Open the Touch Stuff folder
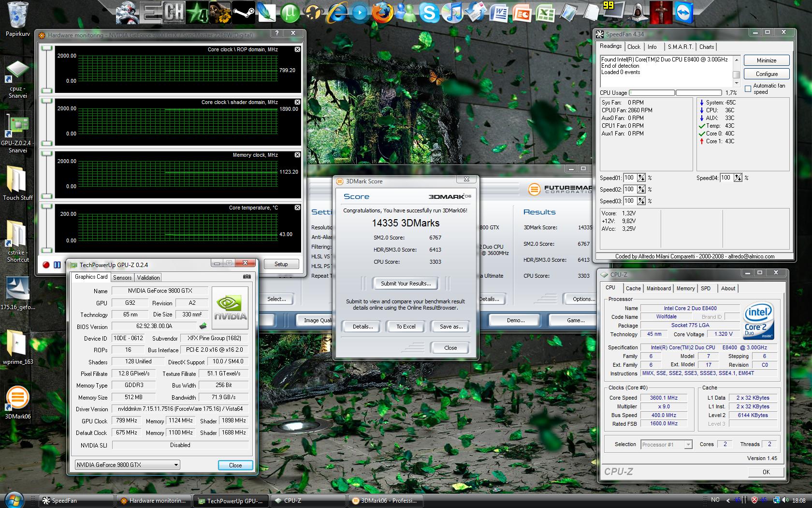Viewport: 812px width, 508px height. [18, 183]
